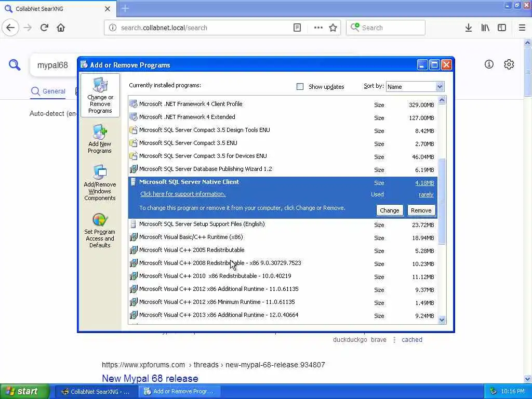Click icon of Visual Basic/C++ Runtime (x86)

(134, 237)
